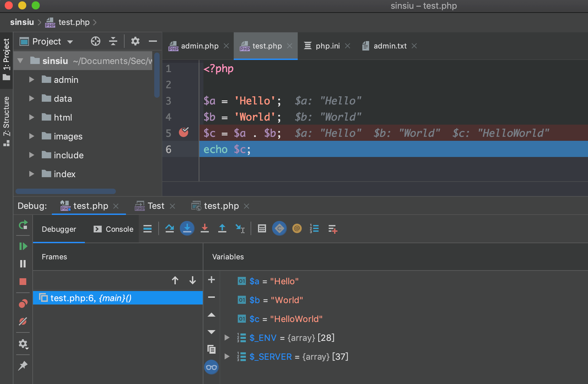
Task: Click sinsiu breadcrumb in navigation bar
Action: coord(22,22)
